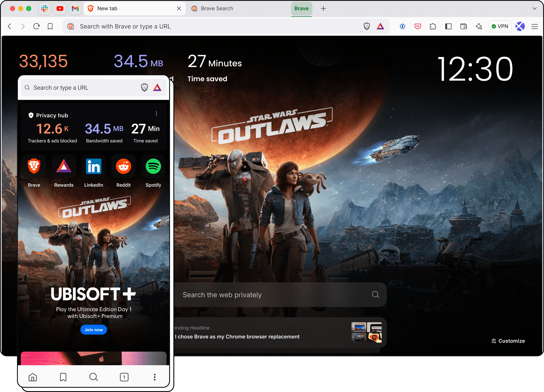The height and width of the screenshot is (392, 544).
Task: Open the green Brave tab group
Action: click(x=302, y=9)
